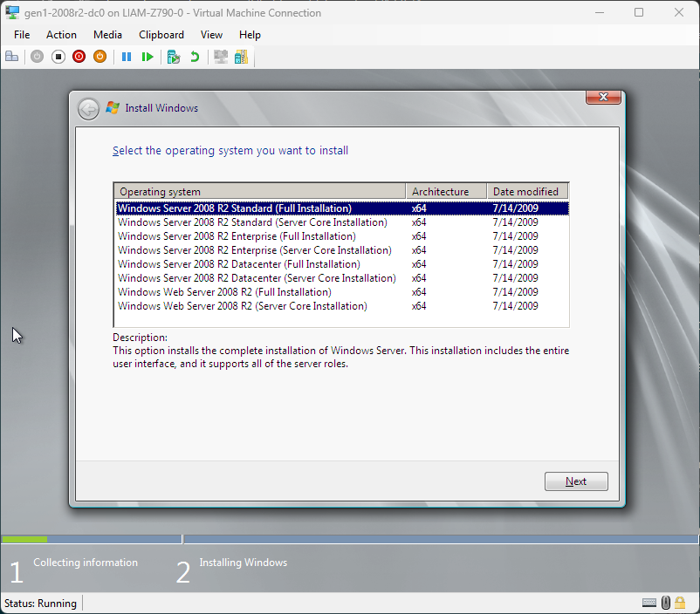This screenshot has width=700, height=614.
Task: Sort by Operating system column header
Action: click(260, 191)
